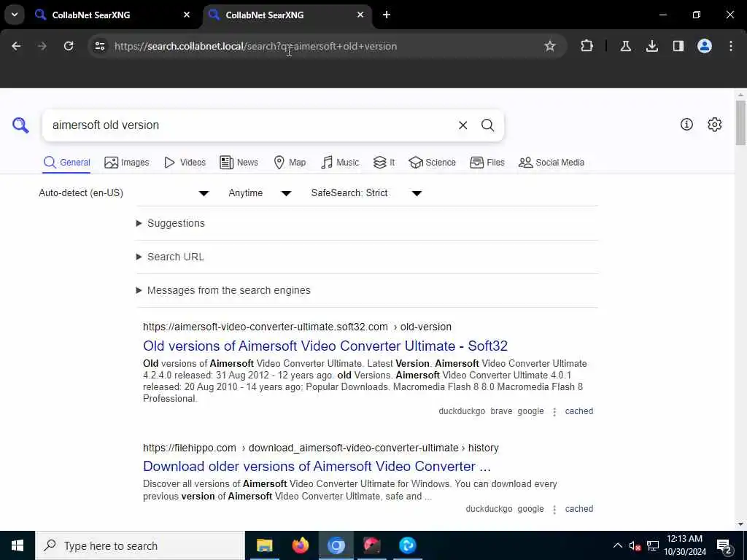Screen dimensions: 747x560
Task: Switch to Files category
Action: 487,163
